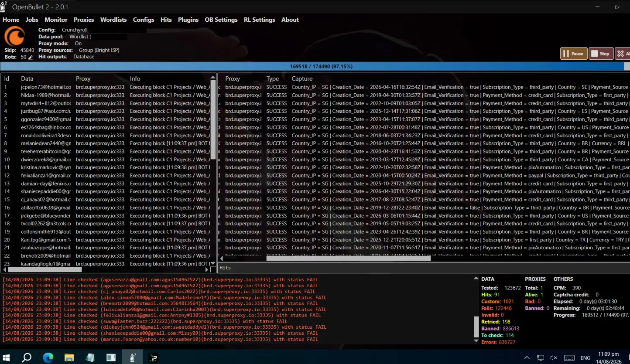Click the bots list vertical scrollbar thumb
This screenshot has height=364, width=630.
[x=213, y=119]
